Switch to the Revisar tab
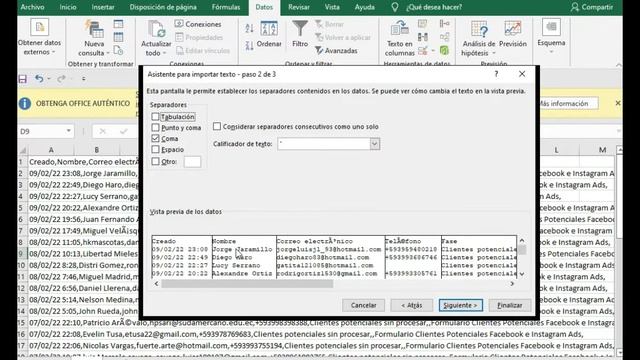Viewport: 640px width, 360px height. click(299, 7)
